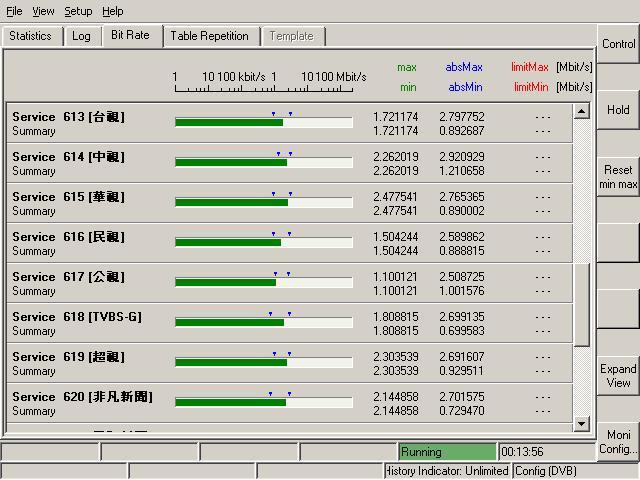This screenshot has height=480, width=640.
Task: Open the Moni Config button
Action: coord(618,442)
